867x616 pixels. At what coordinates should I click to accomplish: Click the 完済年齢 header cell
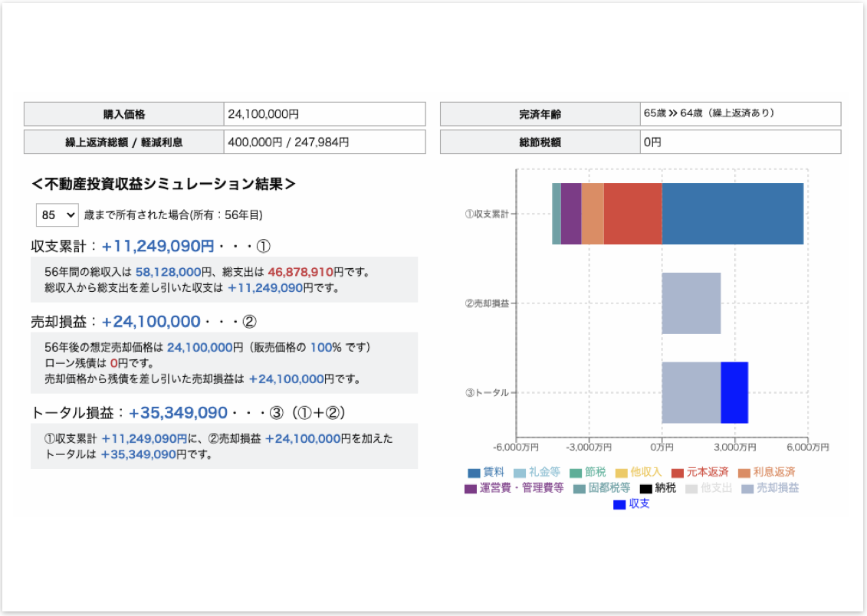[540, 114]
